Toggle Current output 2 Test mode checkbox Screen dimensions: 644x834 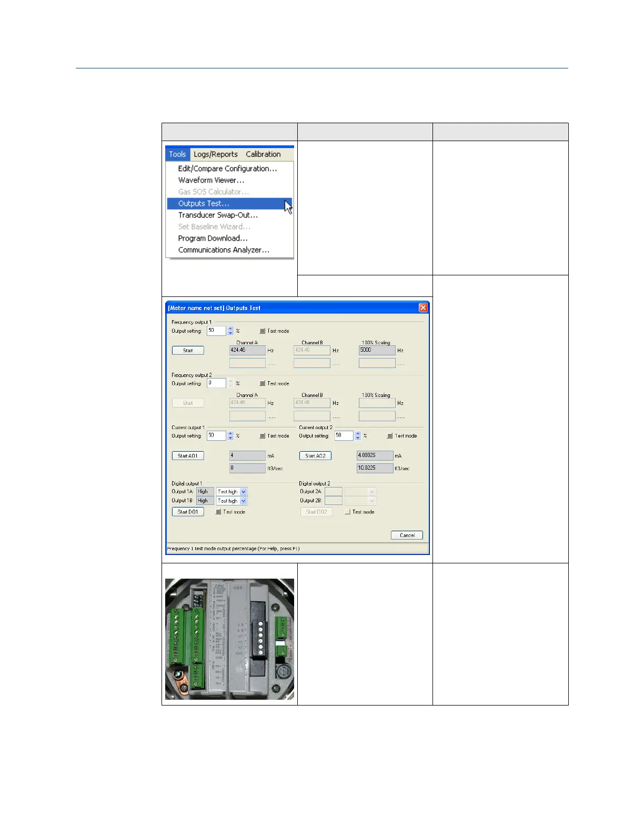point(390,436)
